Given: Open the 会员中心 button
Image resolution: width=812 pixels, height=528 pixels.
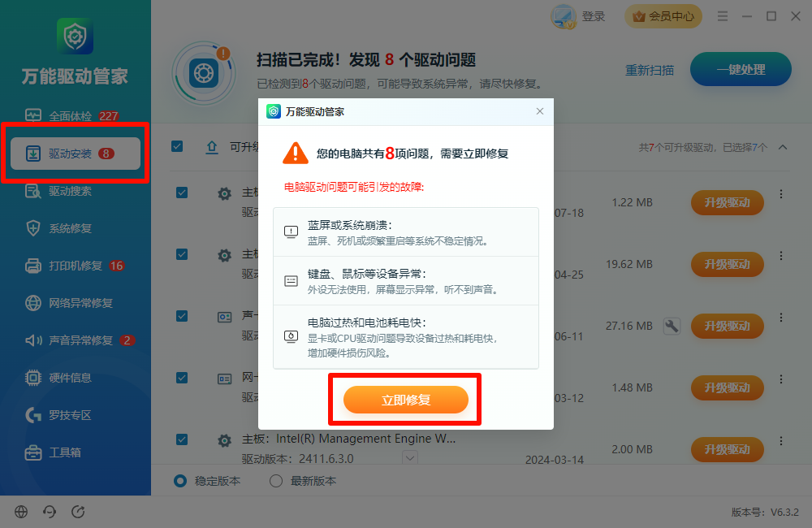Looking at the screenshot, I should point(663,16).
